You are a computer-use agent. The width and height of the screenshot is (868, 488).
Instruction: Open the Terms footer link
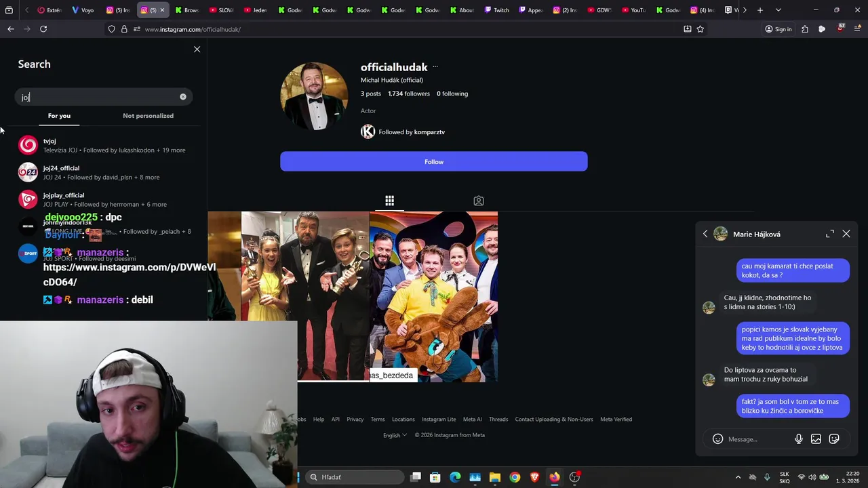pyautogui.click(x=378, y=420)
